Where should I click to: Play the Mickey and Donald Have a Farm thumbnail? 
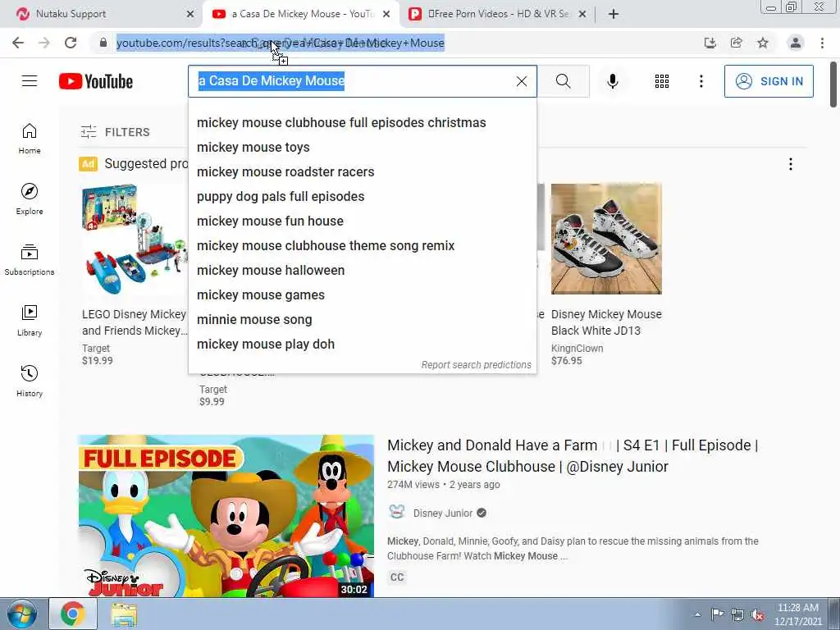226,516
